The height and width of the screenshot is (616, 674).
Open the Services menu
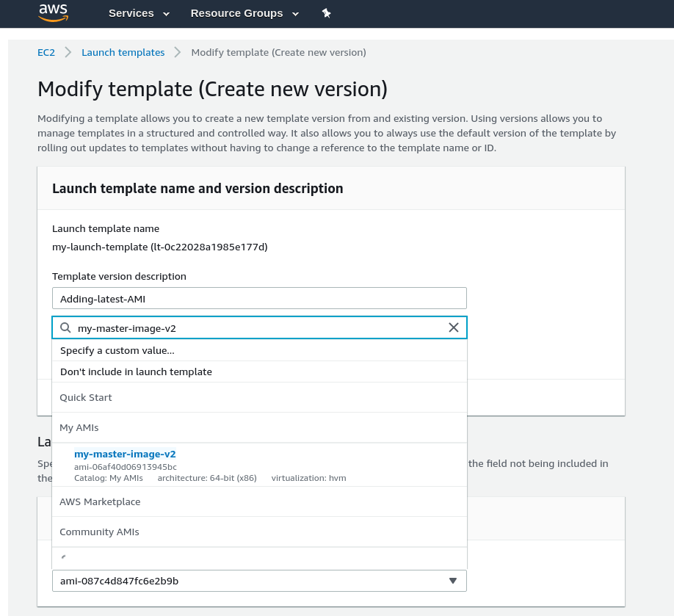pos(139,13)
